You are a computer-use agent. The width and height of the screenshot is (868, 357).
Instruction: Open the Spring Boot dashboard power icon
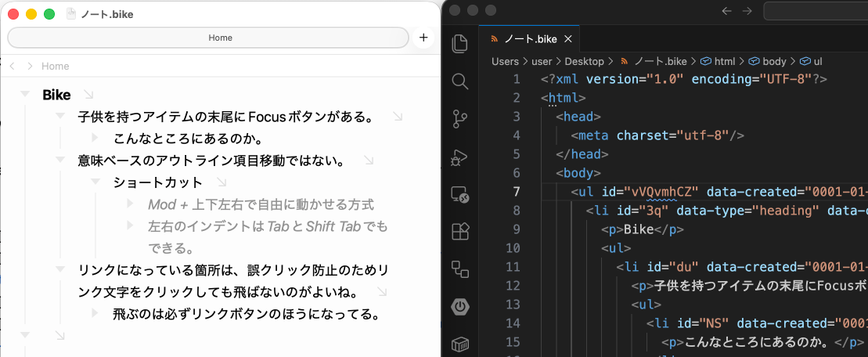tap(460, 306)
